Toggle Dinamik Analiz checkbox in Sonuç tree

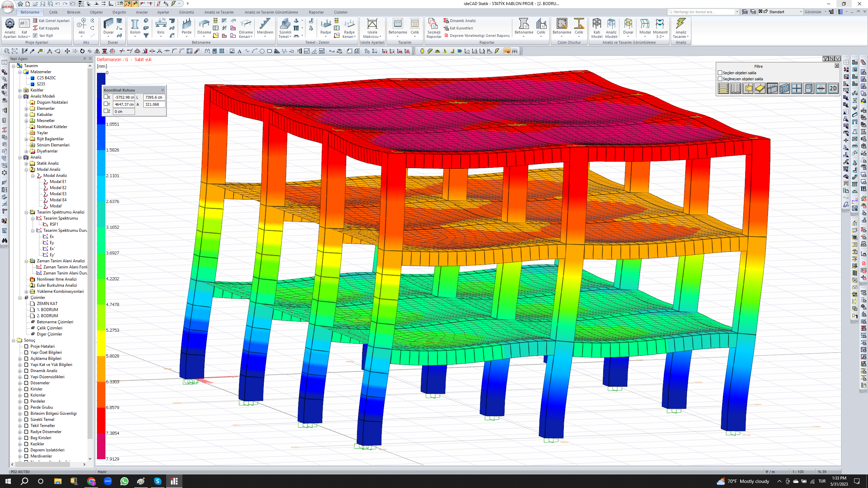click(26, 371)
